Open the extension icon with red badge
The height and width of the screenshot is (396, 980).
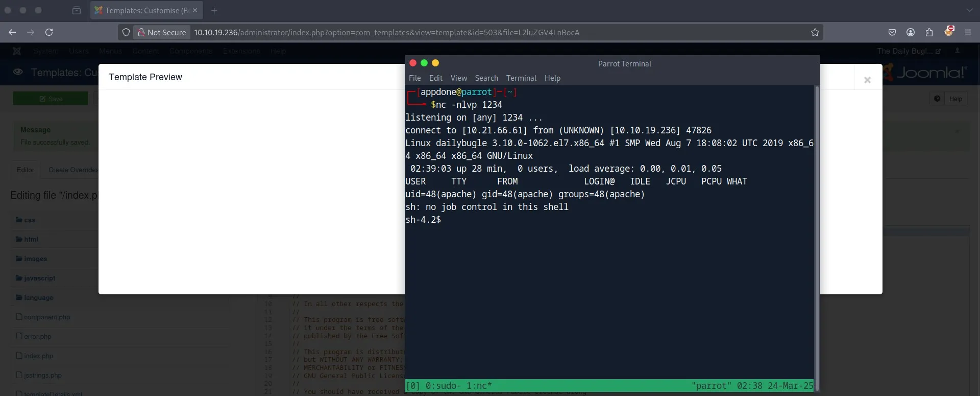point(949,31)
